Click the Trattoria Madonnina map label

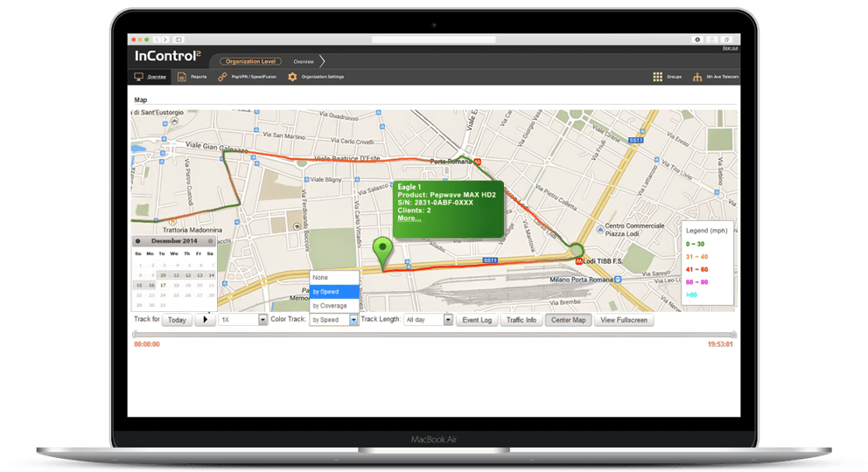(x=192, y=230)
